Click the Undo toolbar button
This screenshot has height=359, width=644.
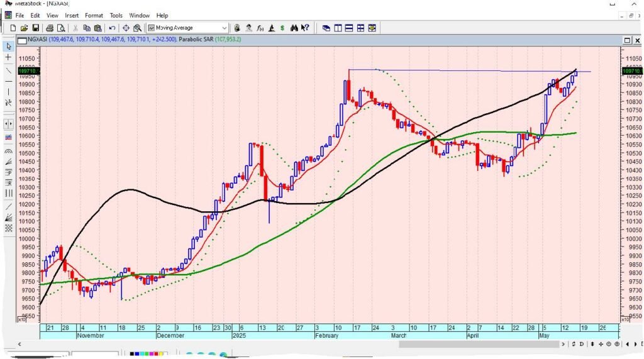pyautogui.click(x=112, y=28)
